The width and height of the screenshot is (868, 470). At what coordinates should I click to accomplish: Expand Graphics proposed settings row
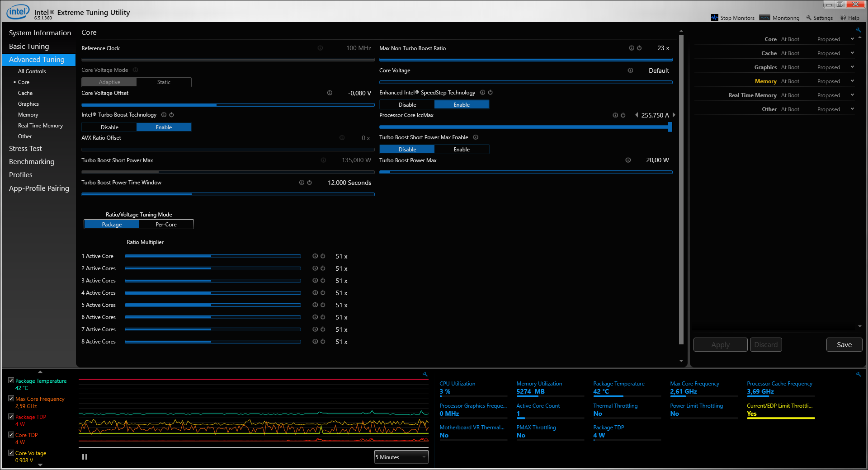852,67
